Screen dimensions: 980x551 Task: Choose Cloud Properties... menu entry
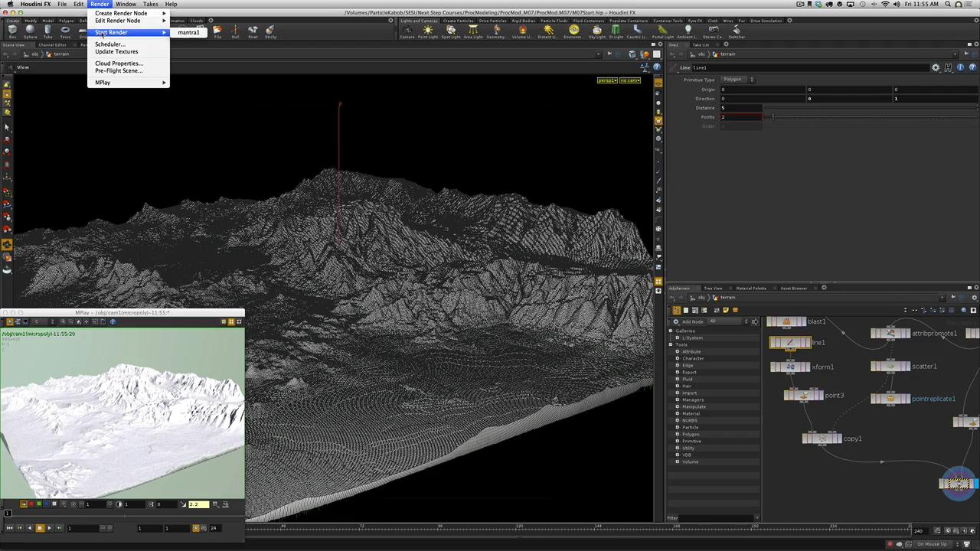128,64
